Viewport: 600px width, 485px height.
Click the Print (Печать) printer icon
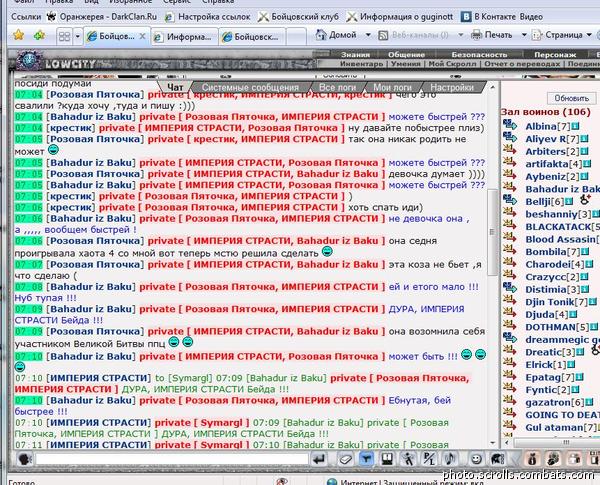(476, 35)
